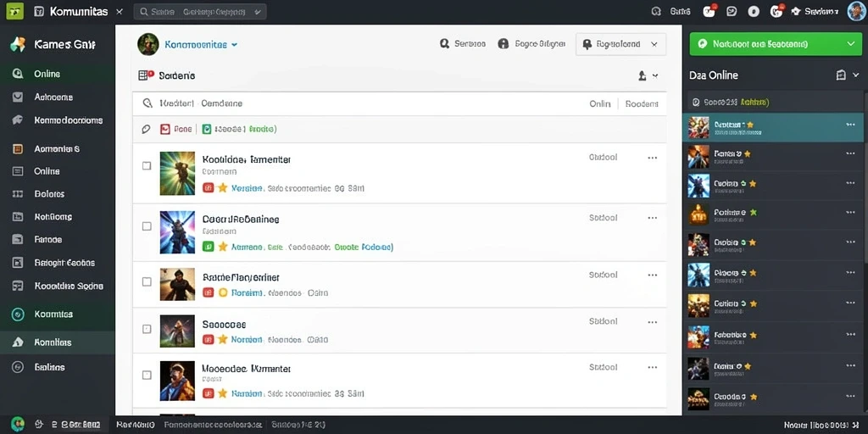Click the Bolites circle icon in the sidebar
The width and height of the screenshot is (868, 434).
pyautogui.click(x=18, y=367)
